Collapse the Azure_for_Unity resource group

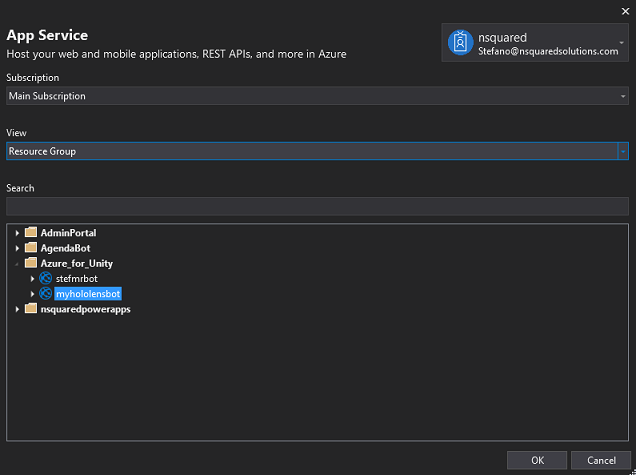click(x=17, y=264)
